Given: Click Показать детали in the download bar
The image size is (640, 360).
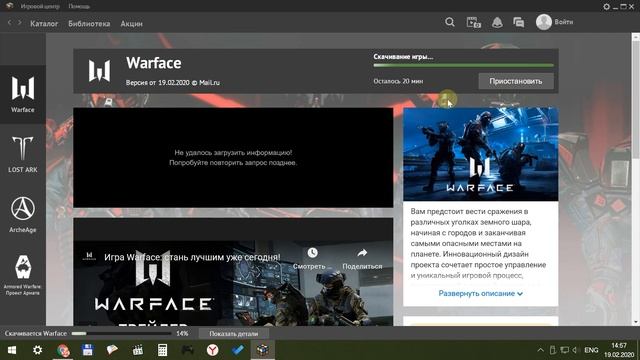Looking at the screenshot, I should (233, 333).
